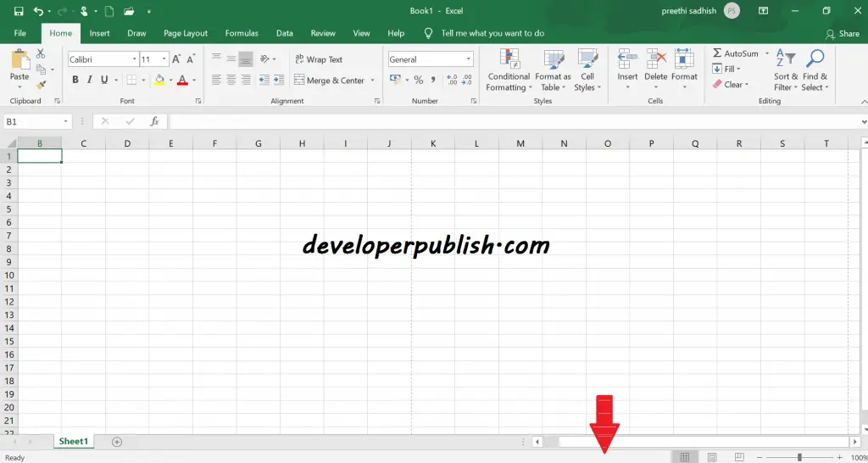The image size is (868, 463).
Task: Apply the red Font Color A
Action: click(x=182, y=80)
